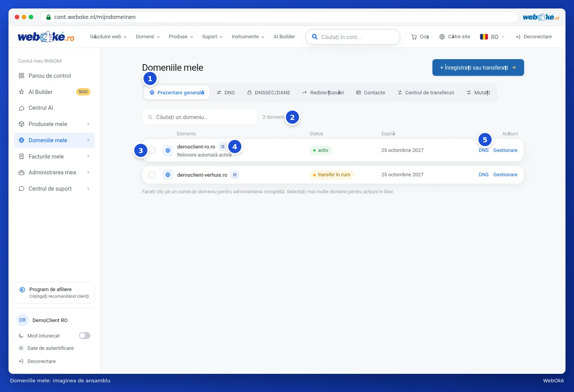Click Deconectare in the top navigation
This screenshot has width=574, height=392.
[534, 37]
